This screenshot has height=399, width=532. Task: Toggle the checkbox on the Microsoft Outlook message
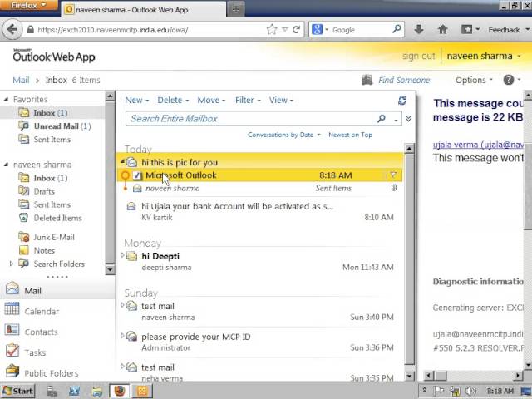pyautogui.click(x=136, y=175)
